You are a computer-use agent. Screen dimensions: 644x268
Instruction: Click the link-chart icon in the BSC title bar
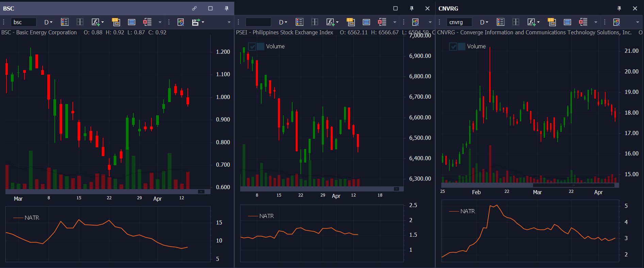[x=194, y=9]
